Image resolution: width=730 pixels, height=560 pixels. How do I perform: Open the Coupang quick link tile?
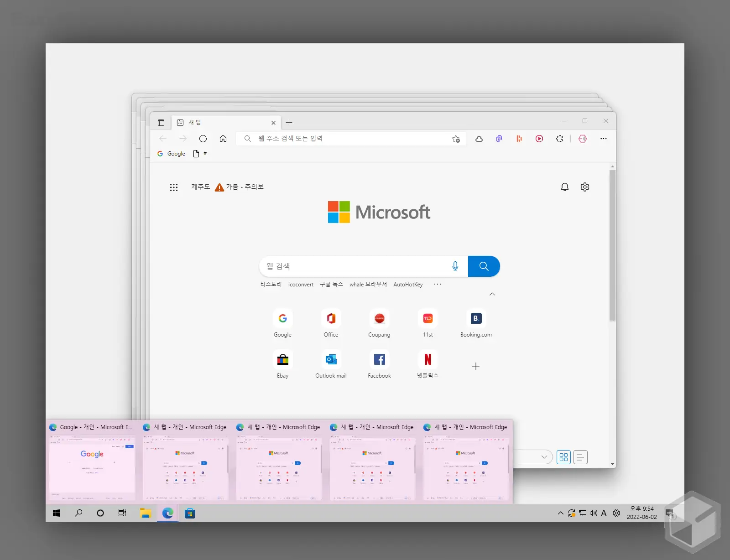click(x=379, y=323)
